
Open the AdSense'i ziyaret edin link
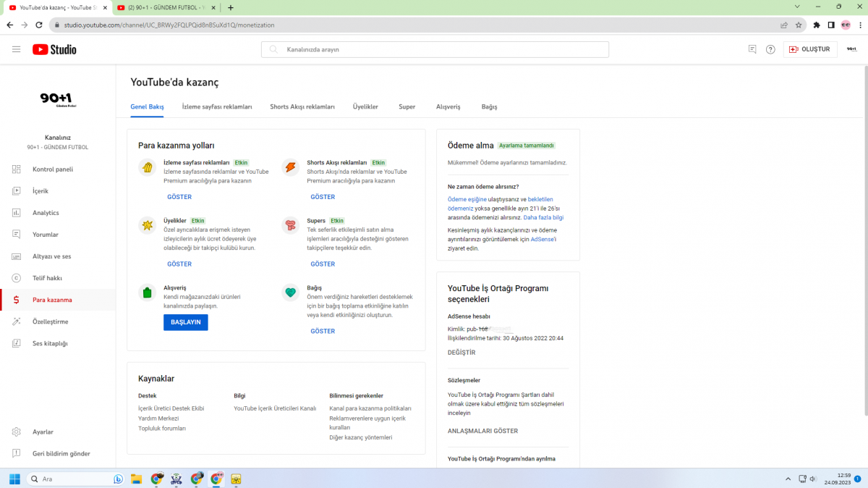[543, 239]
